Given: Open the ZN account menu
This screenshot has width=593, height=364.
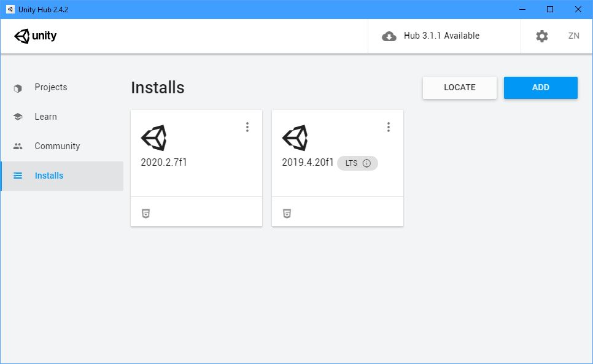Looking at the screenshot, I should [x=574, y=36].
